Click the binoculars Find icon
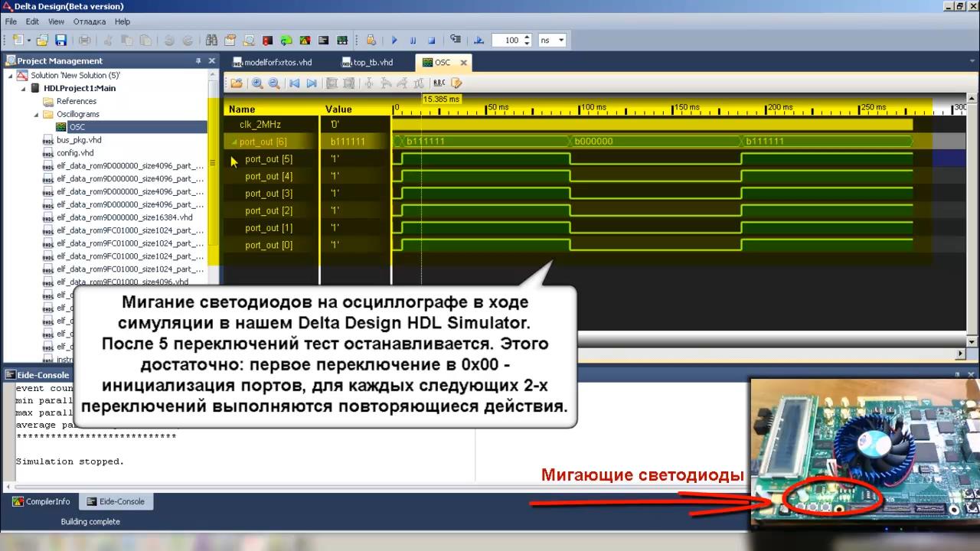The width and height of the screenshot is (980, 551). tap(210, 40)
